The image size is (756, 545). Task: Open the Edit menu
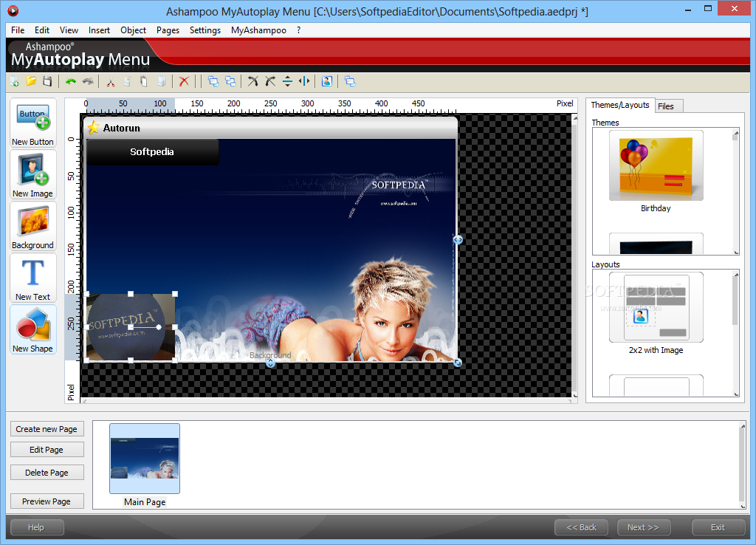click(x=42, y=30)
